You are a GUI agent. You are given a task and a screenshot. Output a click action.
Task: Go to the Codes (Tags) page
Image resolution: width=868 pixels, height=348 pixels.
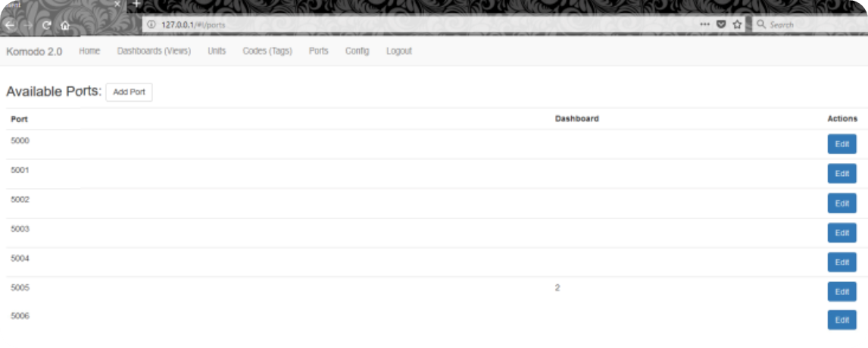coord(267,51)
